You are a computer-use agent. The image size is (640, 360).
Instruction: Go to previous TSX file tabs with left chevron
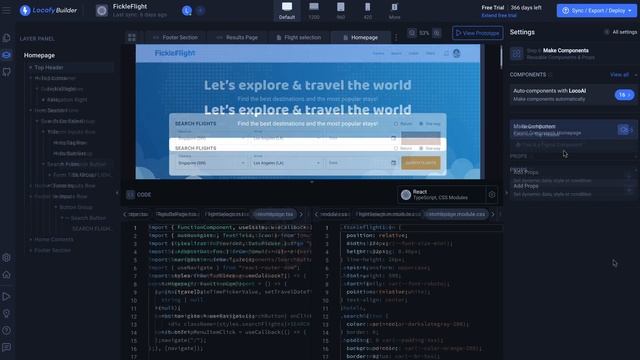tap(124, 214)
